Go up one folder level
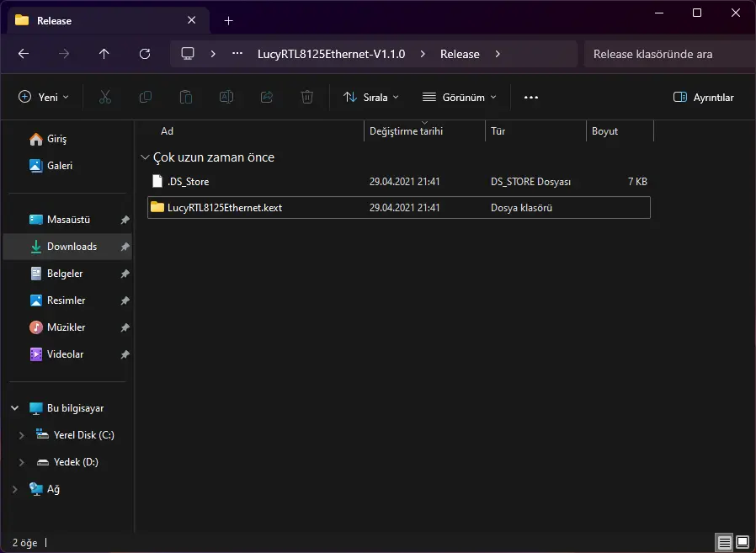Image resolution: width=756 pixels, height=553 pixels. click(104, 54)
